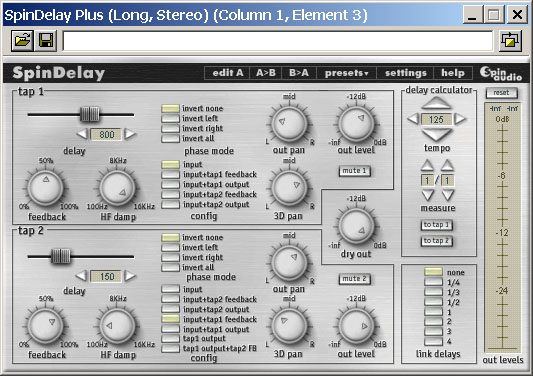Click the tap 2 3D pan knob
The image size is (533, 376).
pos(289,326)
